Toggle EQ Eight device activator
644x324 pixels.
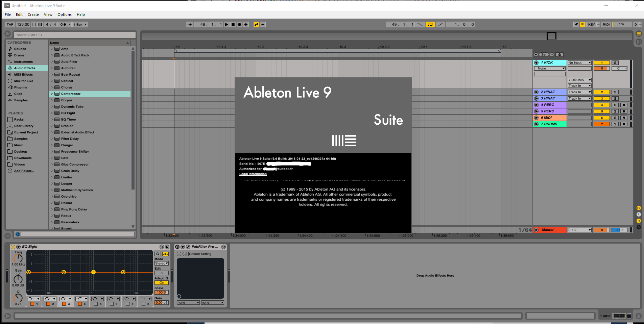tap(13, 247)
